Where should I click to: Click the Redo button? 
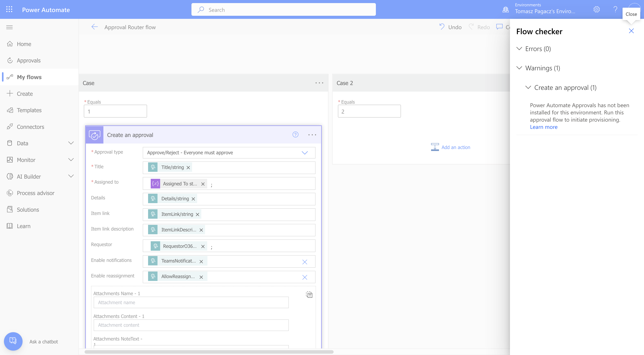tap(479, 27)
